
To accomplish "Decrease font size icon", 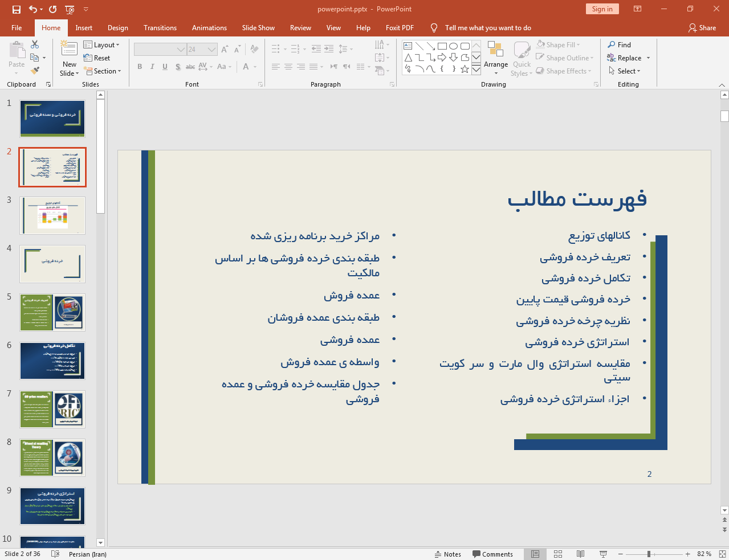I will [237, 50].
